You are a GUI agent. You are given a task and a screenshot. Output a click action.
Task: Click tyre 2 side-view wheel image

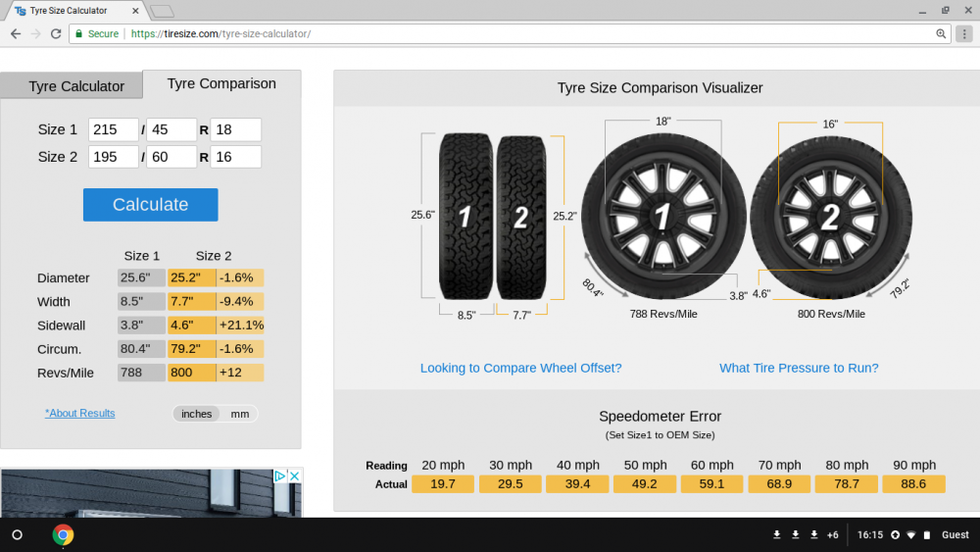click(831, 219)
